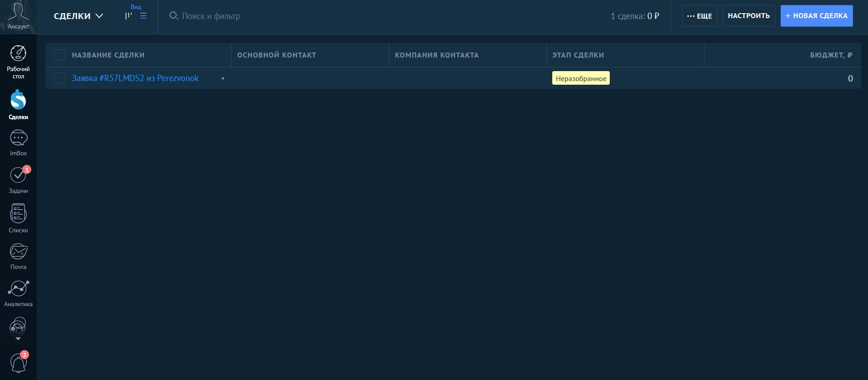Open imBox chat icon
This screenshot has height=380, width=868.
(18, 138)
